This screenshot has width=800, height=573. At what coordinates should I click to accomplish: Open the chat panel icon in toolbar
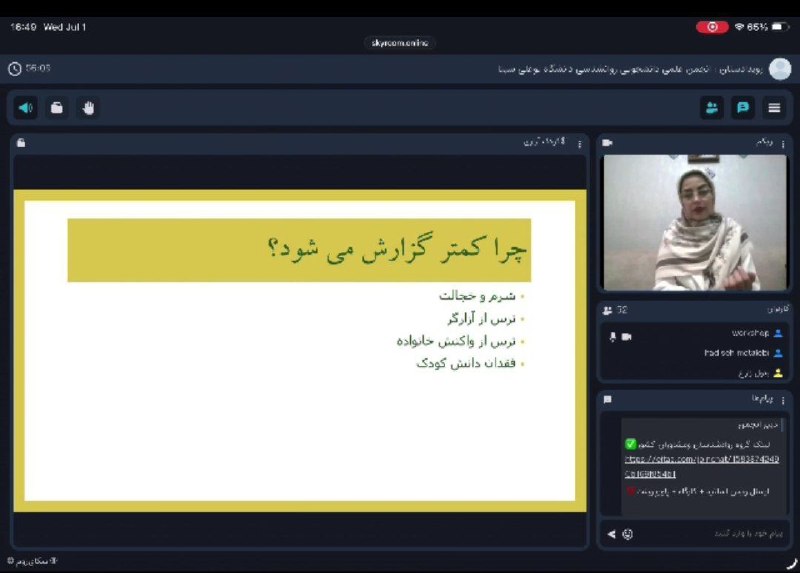click(743, 108)
